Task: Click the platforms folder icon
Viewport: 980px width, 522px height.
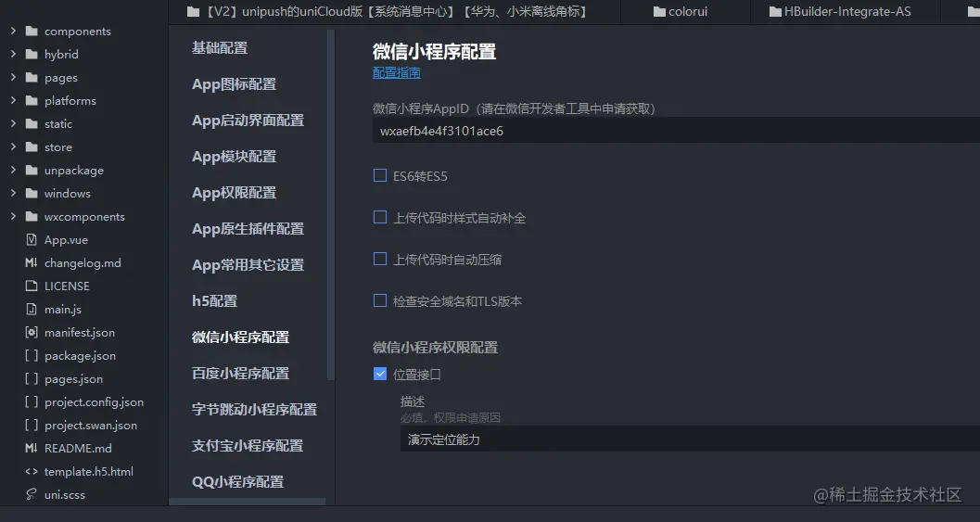Action: click(32, 101)
